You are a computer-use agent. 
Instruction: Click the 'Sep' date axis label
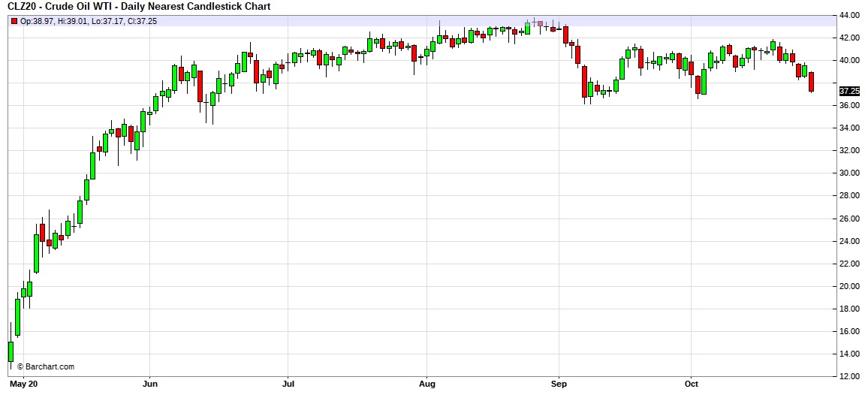[559, 384]
